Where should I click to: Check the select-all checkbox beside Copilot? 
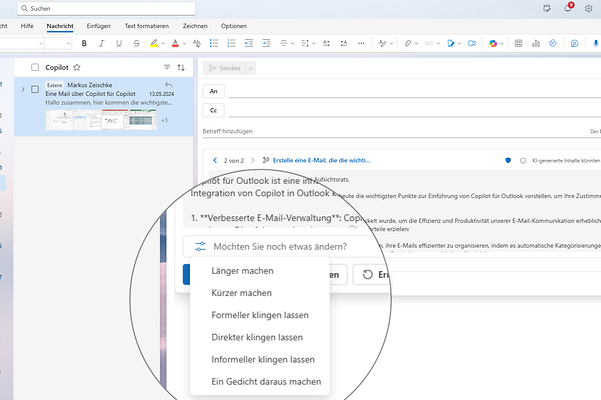pos(35,67)
